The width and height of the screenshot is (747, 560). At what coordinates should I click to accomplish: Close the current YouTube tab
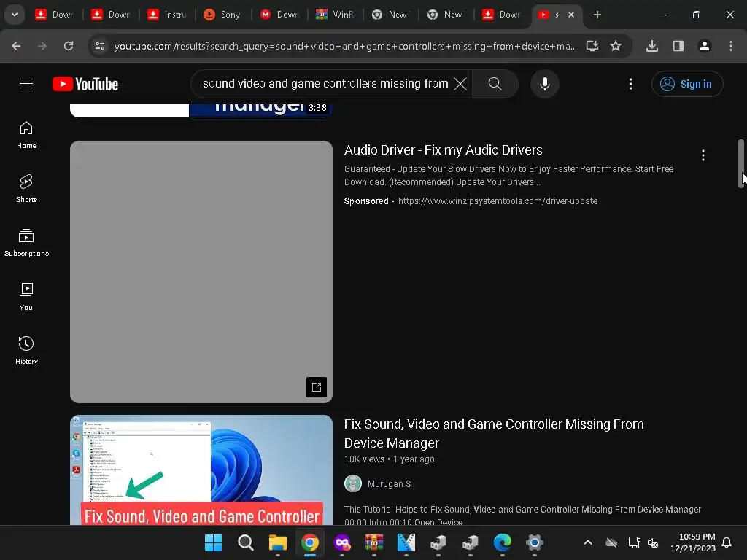(x=571, y=15)
